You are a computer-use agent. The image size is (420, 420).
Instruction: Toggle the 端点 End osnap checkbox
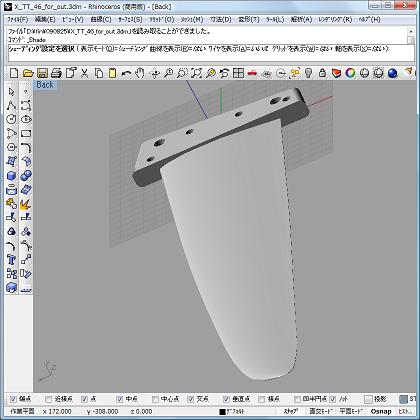pos(13,399)
